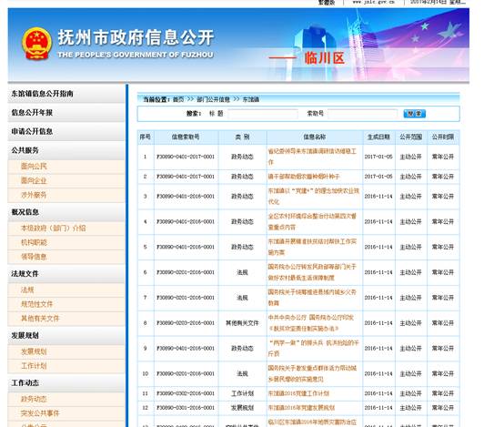Image resolution: width=504 pixels, height=427 pixels.
Task: Focus the 索取号 index number input field
Action: pyautogui.click(x=363, y=114)
